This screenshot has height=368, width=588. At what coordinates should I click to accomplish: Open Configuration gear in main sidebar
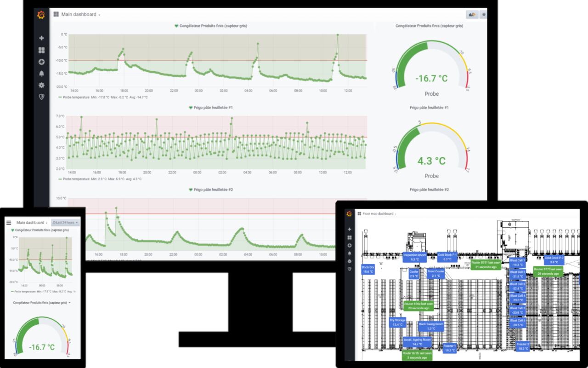(41, 85)
